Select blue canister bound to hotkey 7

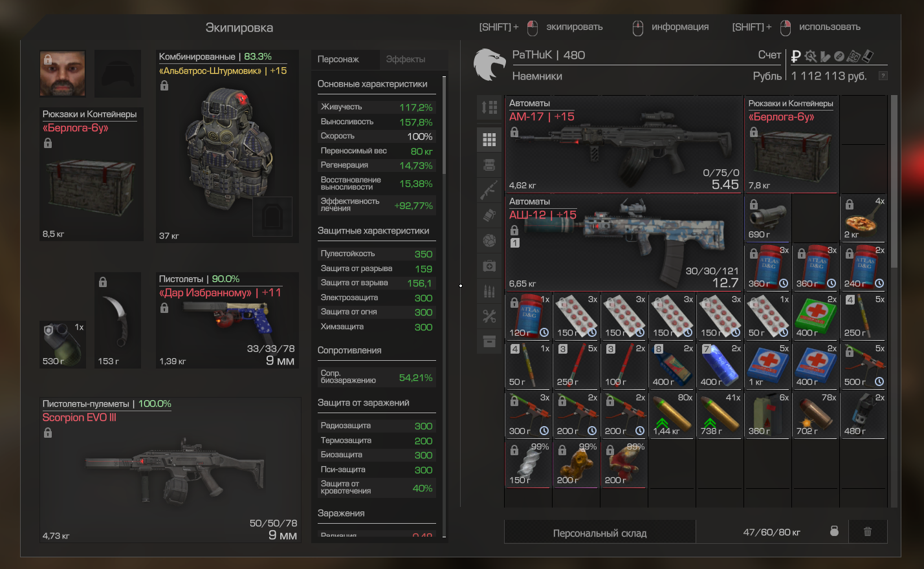coord(720,365)
